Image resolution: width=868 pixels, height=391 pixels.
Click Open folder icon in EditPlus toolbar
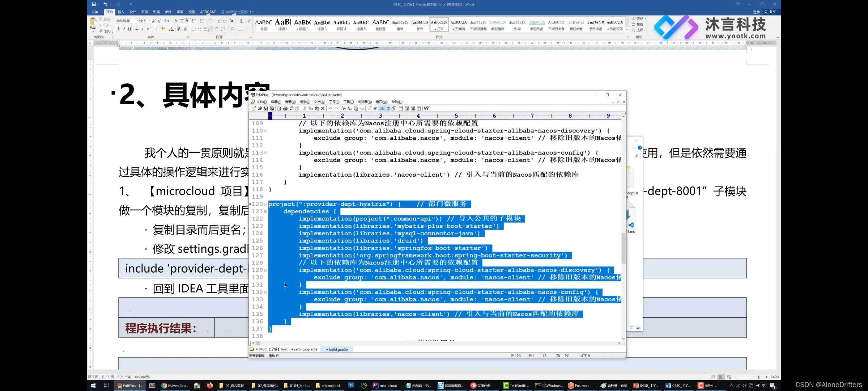click(260, 108)
